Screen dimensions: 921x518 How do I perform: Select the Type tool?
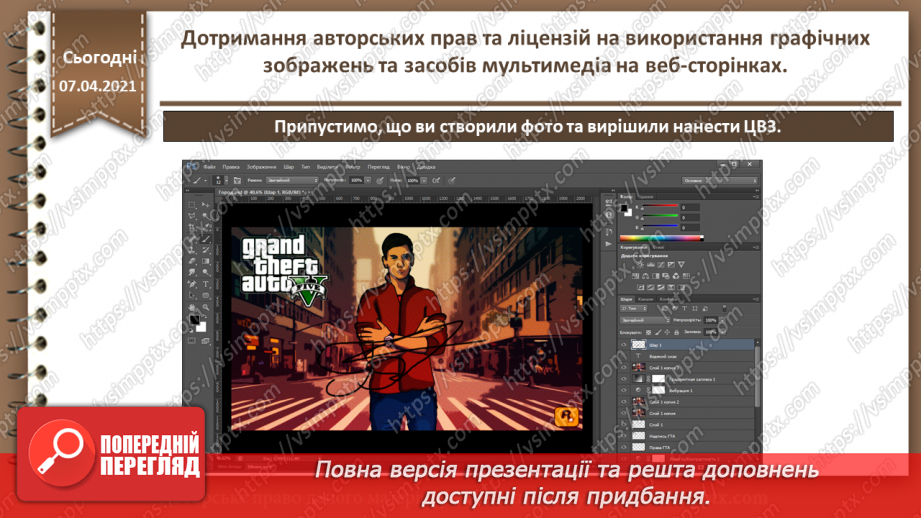(206, 284)
